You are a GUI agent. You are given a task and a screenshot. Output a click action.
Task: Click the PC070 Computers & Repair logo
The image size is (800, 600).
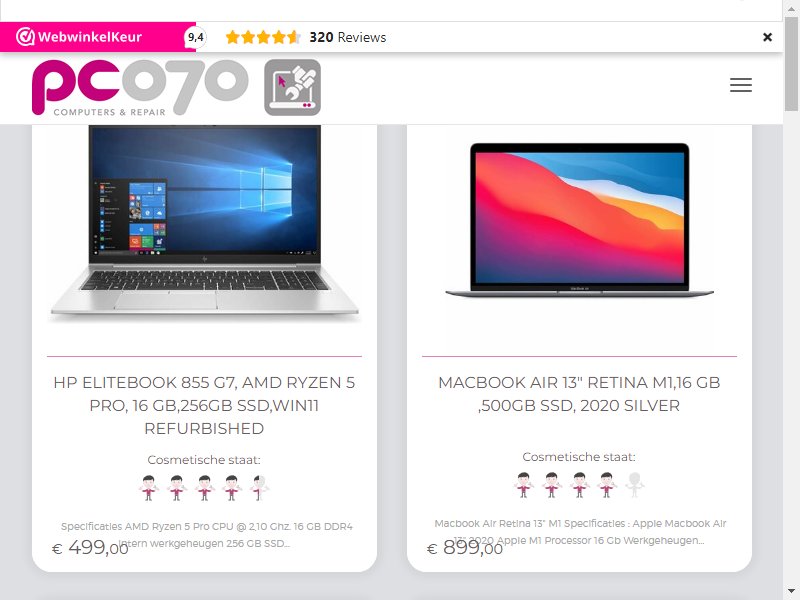point(140,87)
